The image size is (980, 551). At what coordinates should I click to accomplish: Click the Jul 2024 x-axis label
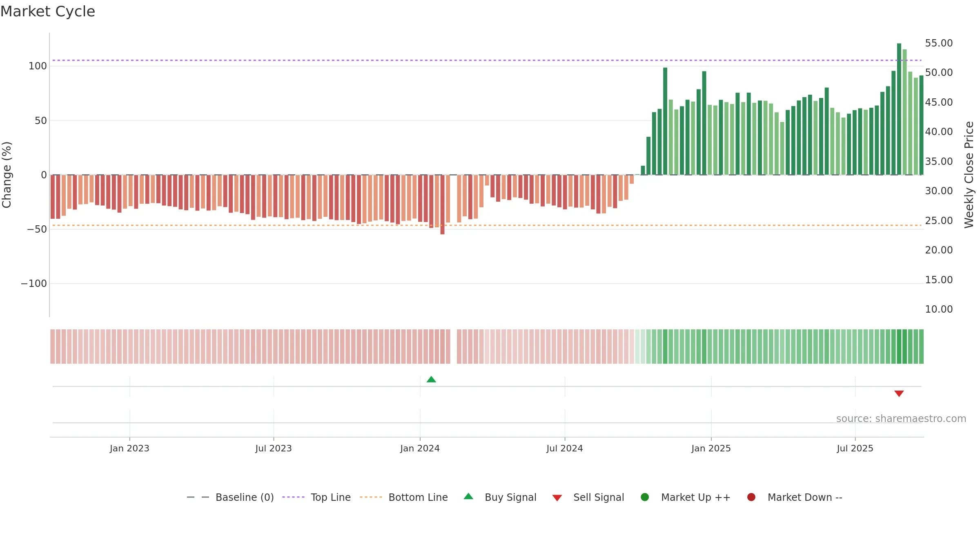click(x=565, y=449)
